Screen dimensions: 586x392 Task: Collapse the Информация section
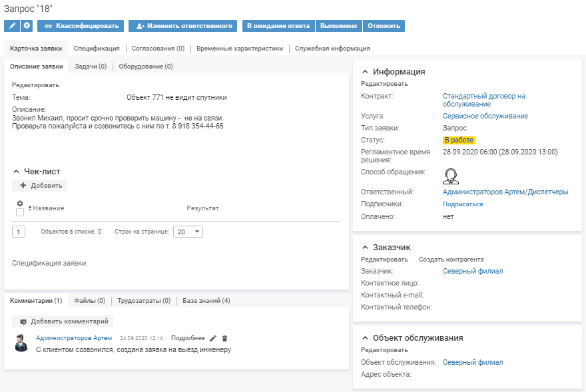(x=365, y=72)
